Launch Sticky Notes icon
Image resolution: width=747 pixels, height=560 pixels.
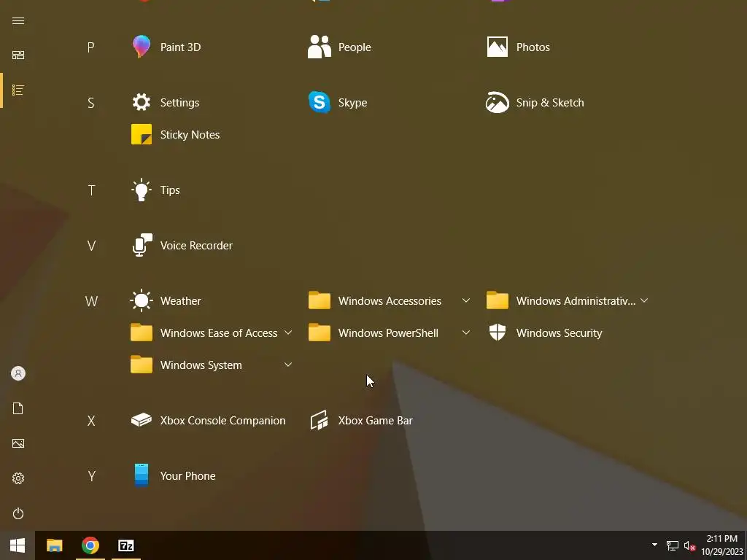coord(142,134)
